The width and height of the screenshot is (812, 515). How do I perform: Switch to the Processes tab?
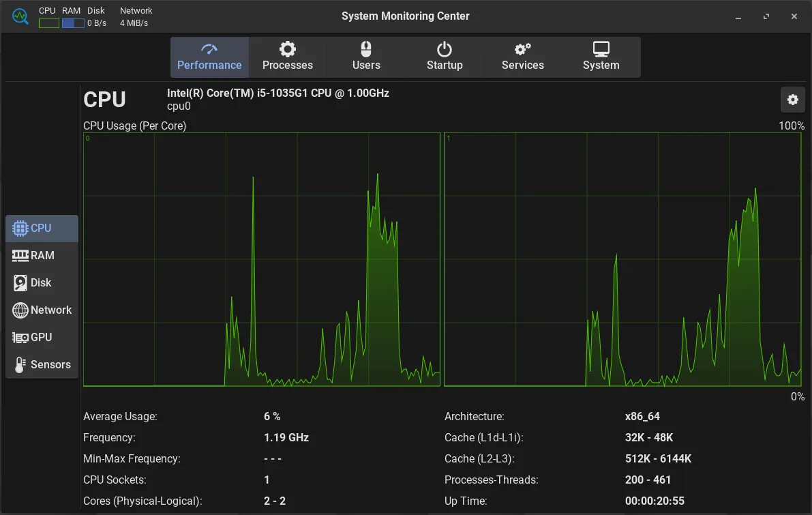click(x=288, y=57)
